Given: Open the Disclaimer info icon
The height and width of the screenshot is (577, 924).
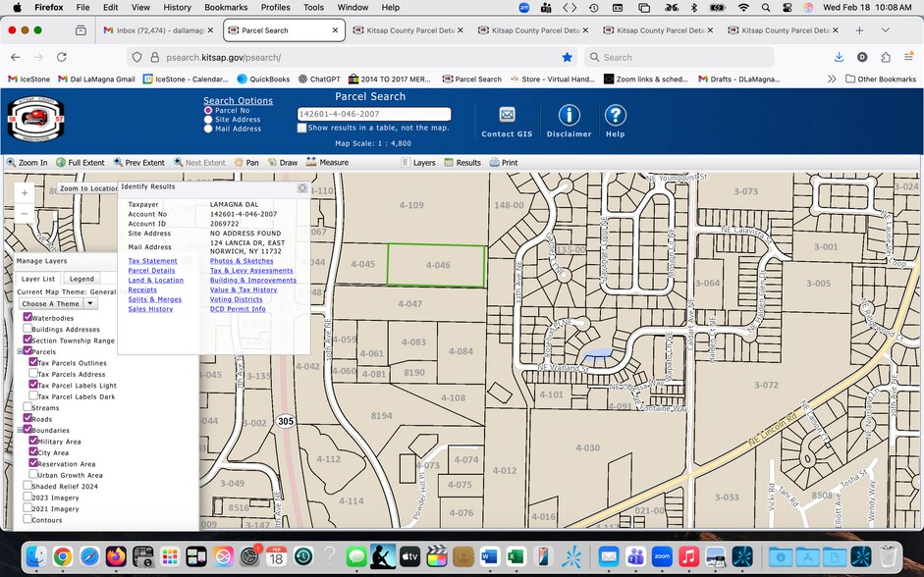Looking at the screenshot, I should [x=569, y=116].
